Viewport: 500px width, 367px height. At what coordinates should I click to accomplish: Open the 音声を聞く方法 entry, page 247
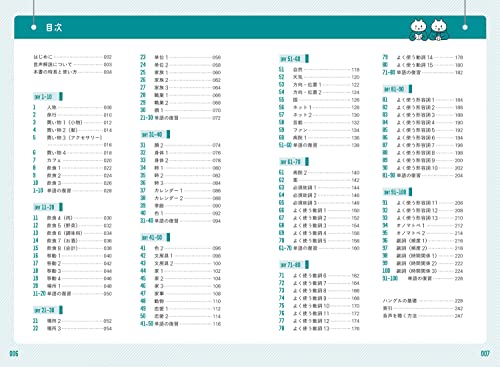[423, 316]
